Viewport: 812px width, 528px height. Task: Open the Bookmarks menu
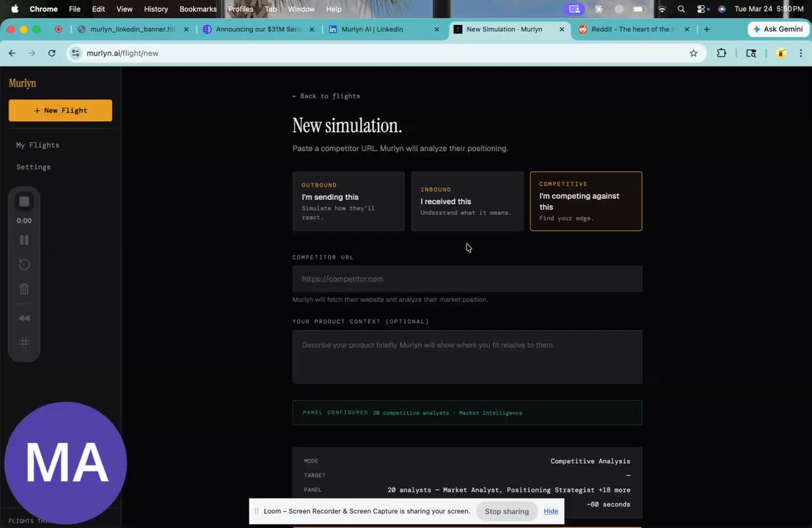[x=198, y=9]
